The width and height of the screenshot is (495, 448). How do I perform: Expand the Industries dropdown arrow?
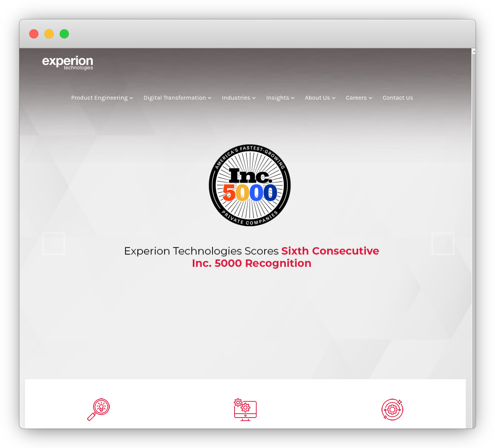[254, 98]
